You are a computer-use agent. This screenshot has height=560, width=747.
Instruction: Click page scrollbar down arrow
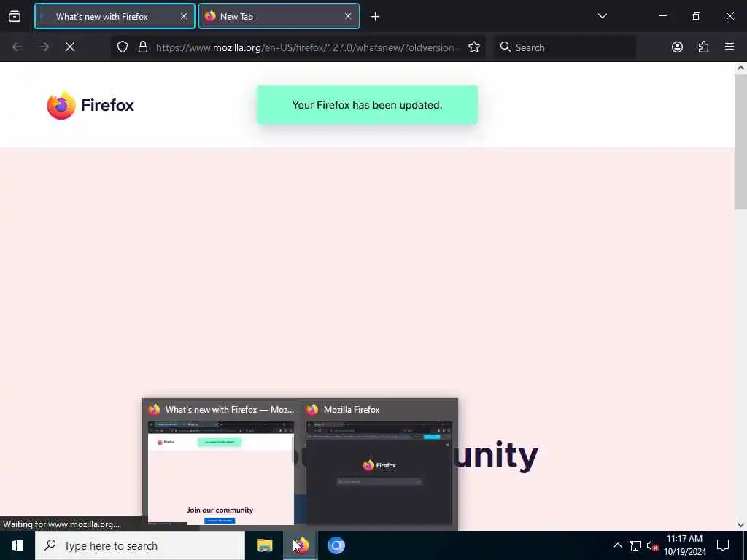point(740,525)
